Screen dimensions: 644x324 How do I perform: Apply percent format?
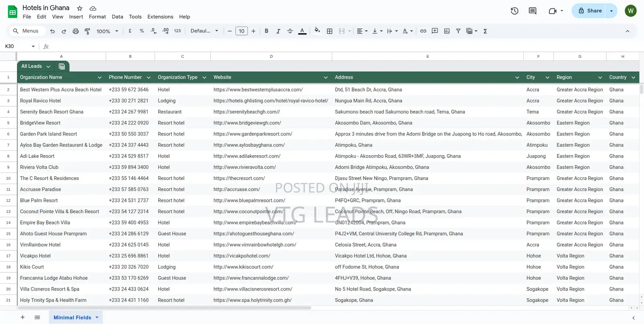(142, 31)
